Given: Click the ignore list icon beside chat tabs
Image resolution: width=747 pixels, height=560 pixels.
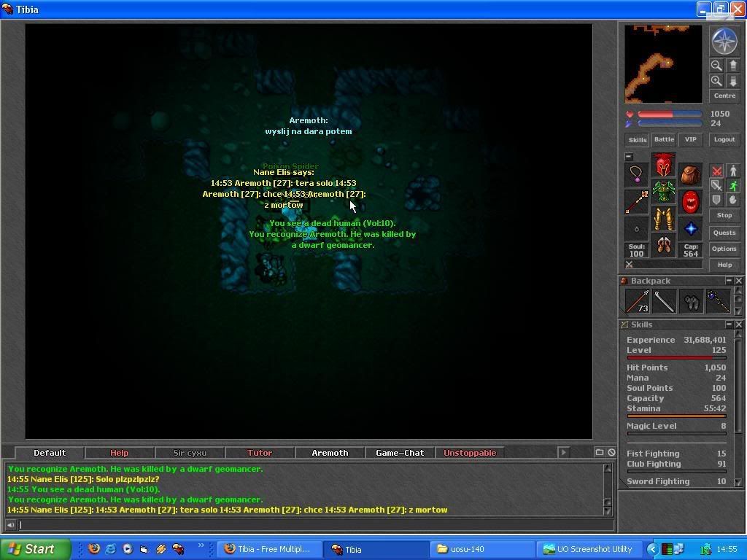Looking at the screenshot, I should pyautogui.click(x=611, y=452).
